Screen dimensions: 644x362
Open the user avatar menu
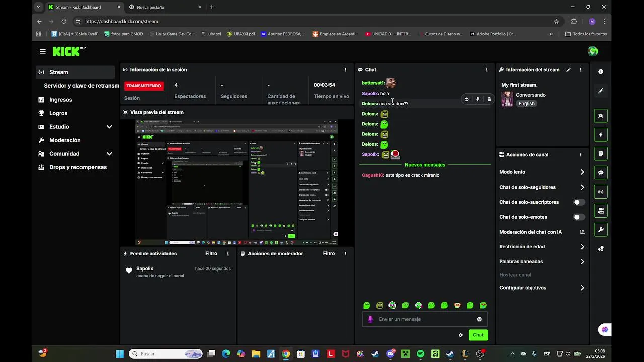[593, 51]
